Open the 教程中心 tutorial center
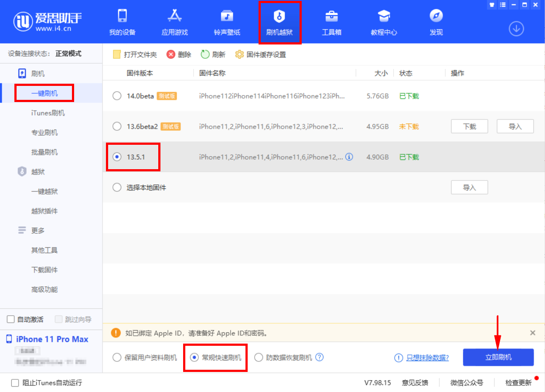This screenshot has width=545, height=392. point(384,21)
